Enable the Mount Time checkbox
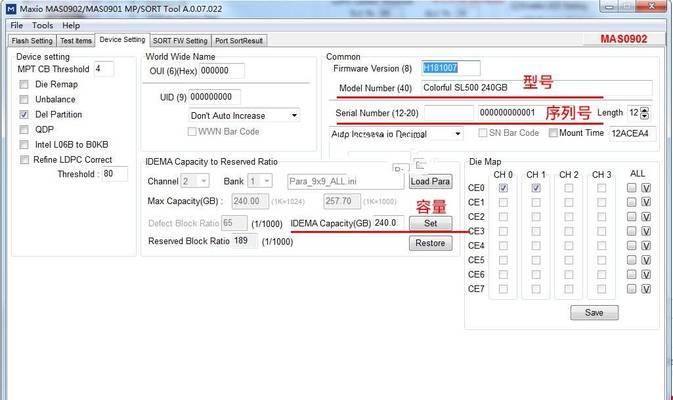This screenshot has height=400, width=673. tap(553, 133)
